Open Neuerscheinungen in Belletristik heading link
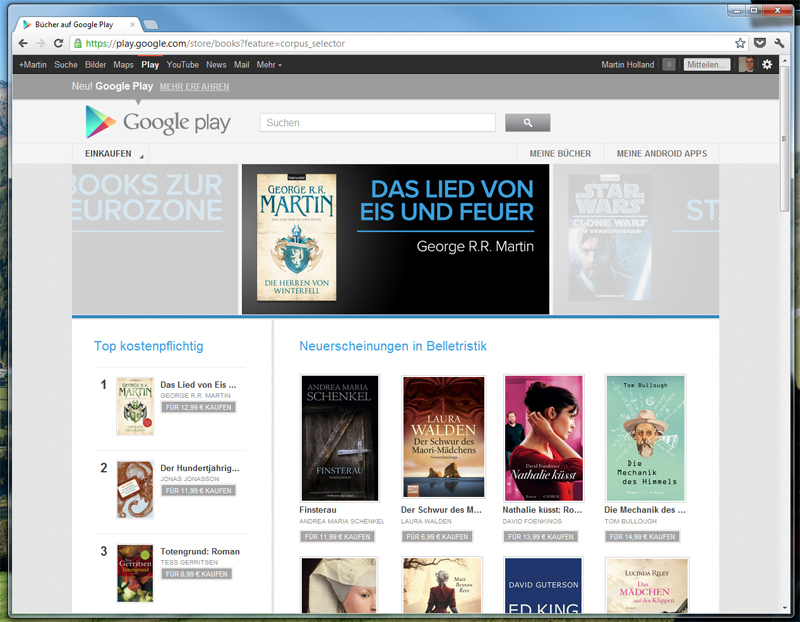800x622 pixels. (393, 346)
